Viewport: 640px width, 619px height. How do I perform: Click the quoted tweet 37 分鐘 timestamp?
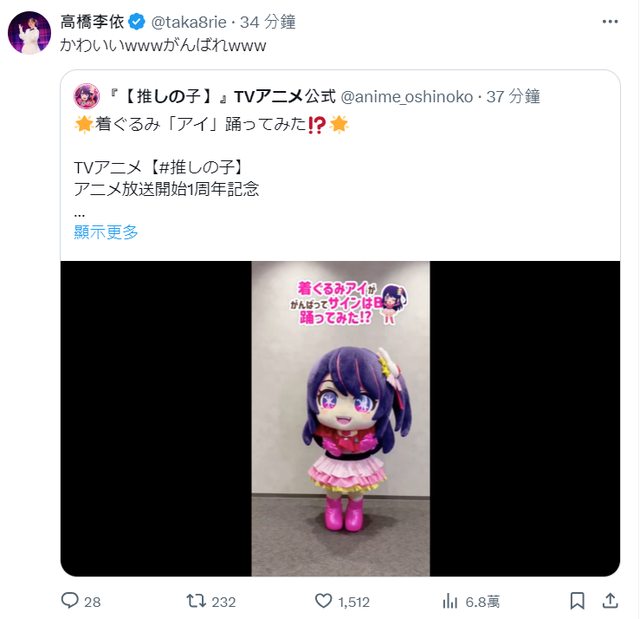(513, 97)
